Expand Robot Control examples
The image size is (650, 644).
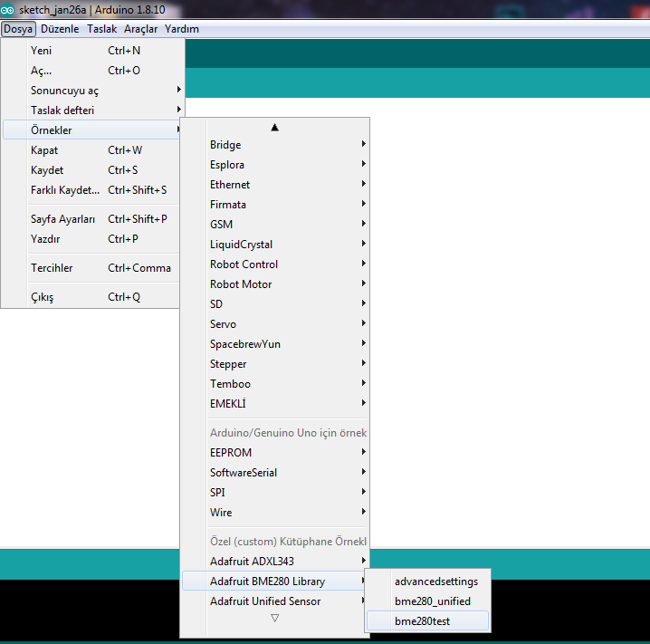coord(275,264)
